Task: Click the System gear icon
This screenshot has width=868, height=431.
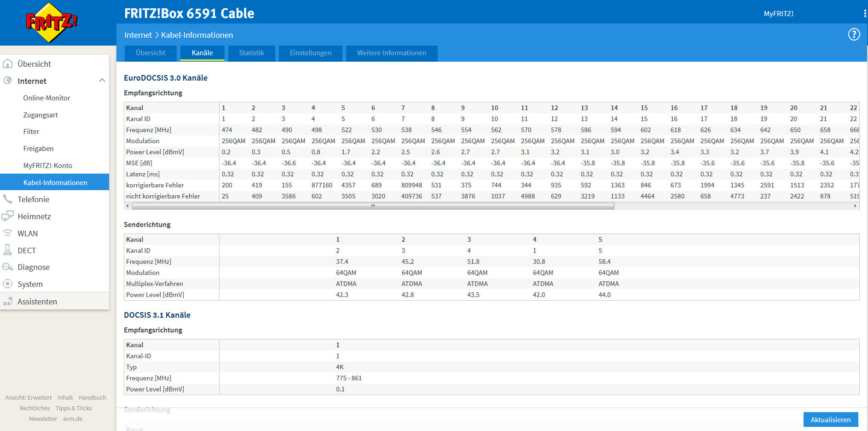Action: point(8,284)
